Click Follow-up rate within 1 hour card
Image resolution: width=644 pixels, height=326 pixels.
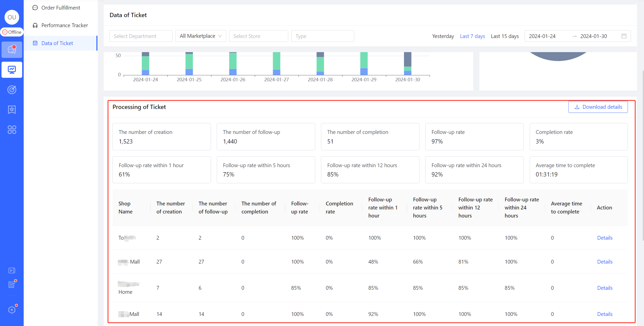click(162, 170)
